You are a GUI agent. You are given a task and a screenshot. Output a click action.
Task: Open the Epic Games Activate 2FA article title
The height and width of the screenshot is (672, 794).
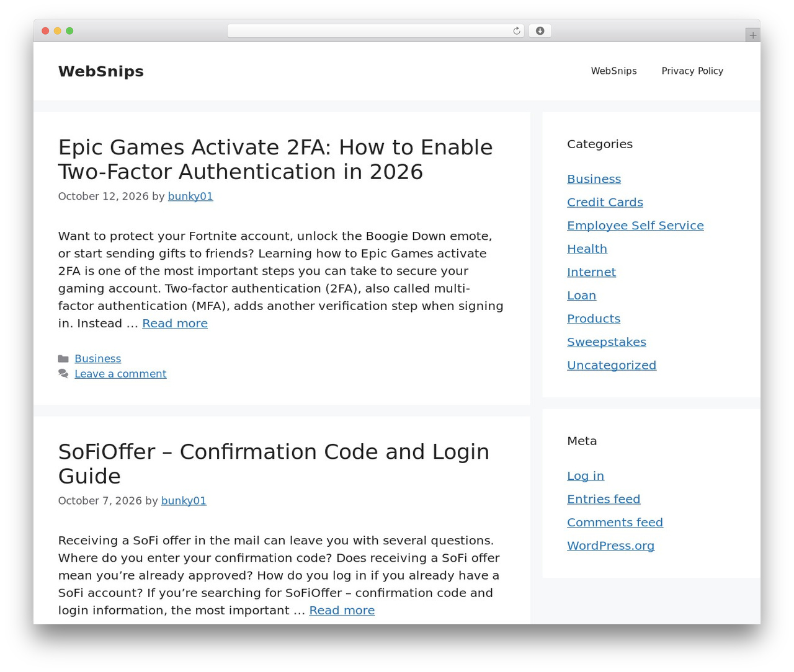tap(275, 159)
